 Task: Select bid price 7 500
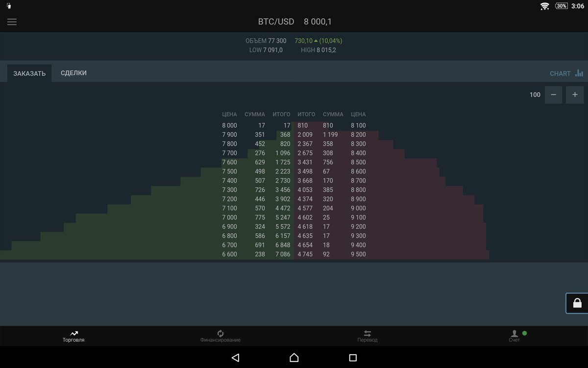[229, 171]
